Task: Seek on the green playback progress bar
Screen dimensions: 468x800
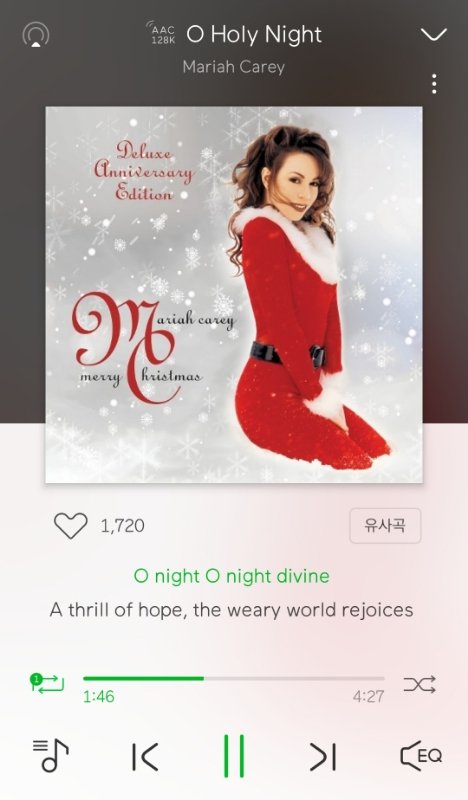Action: pyautogui.click(x=234, y=679)
